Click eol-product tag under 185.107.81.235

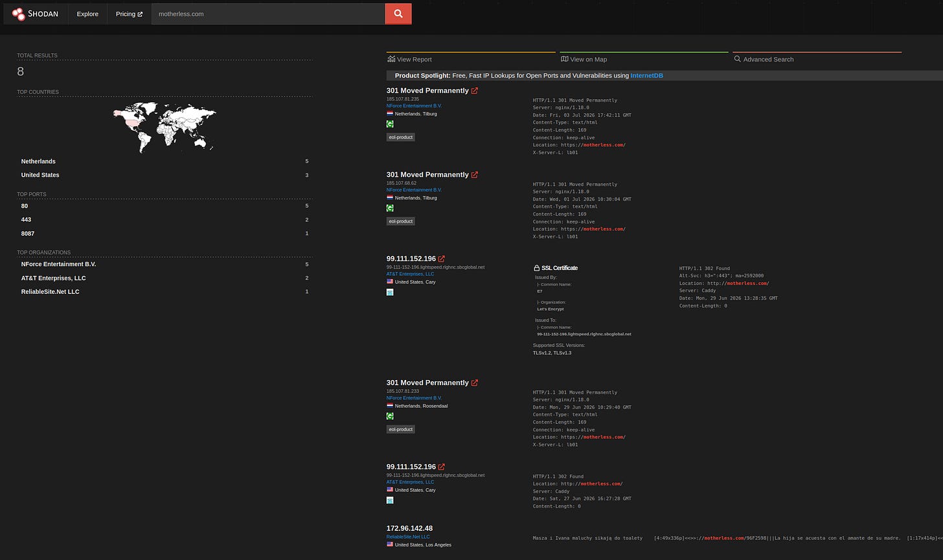400,137
